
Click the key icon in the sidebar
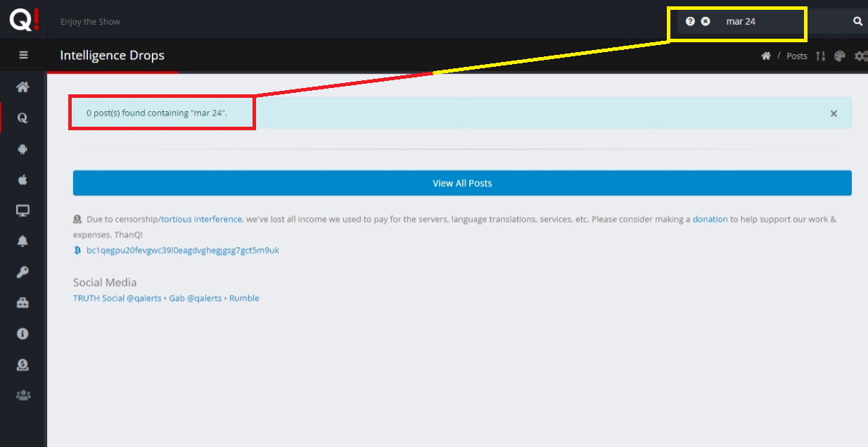click(x=23, y=272)
